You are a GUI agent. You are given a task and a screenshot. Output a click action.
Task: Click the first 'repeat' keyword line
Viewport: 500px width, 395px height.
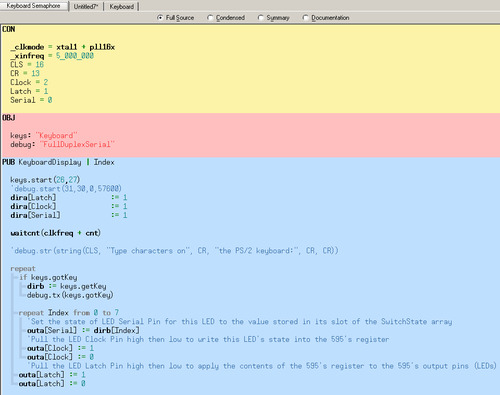pyautogui.click(x=23, y=269)
